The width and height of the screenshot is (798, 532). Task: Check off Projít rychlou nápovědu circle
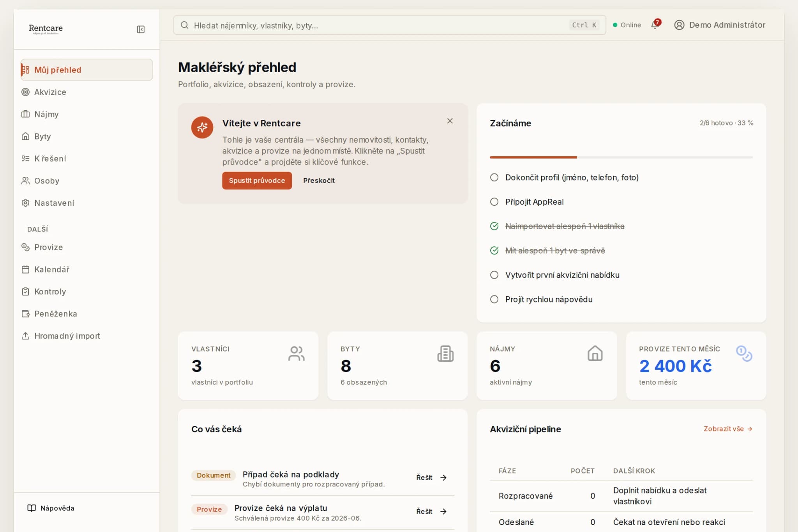(494, 299)
